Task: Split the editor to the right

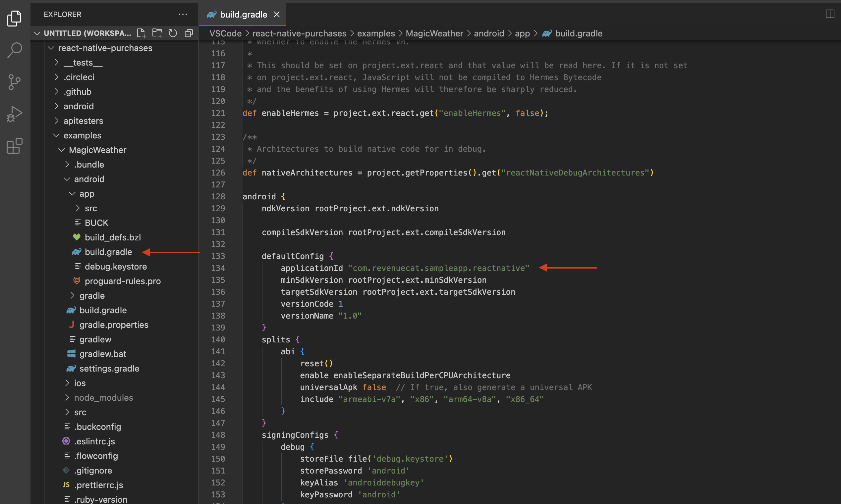Action: (829, 14)
